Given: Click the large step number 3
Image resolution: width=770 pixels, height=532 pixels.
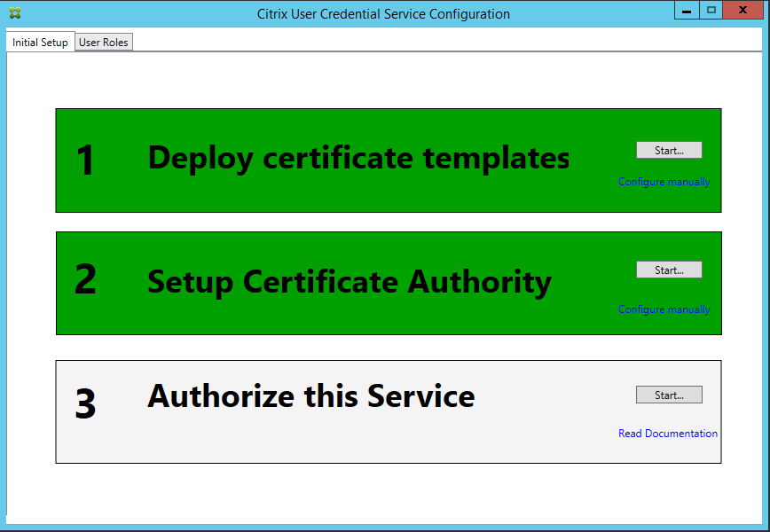Looking at the screenshot, I should (85, 404).
